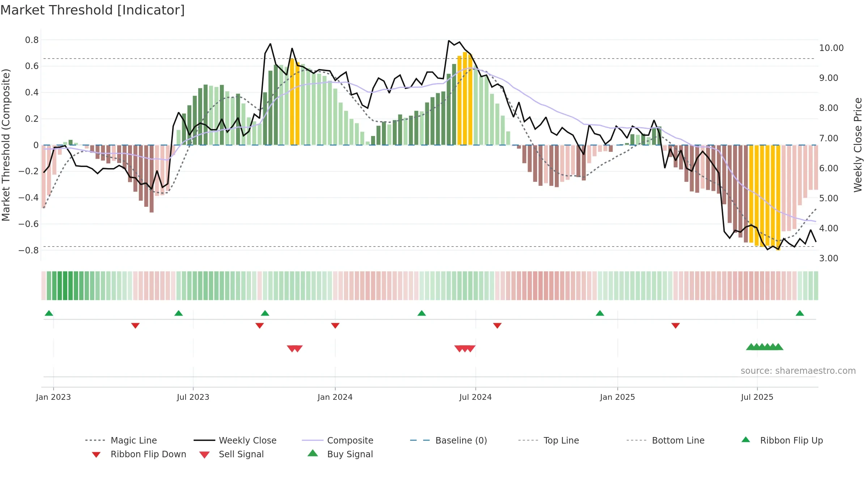Toggle the Bottom Line legend entry

(x=665, y=440)
